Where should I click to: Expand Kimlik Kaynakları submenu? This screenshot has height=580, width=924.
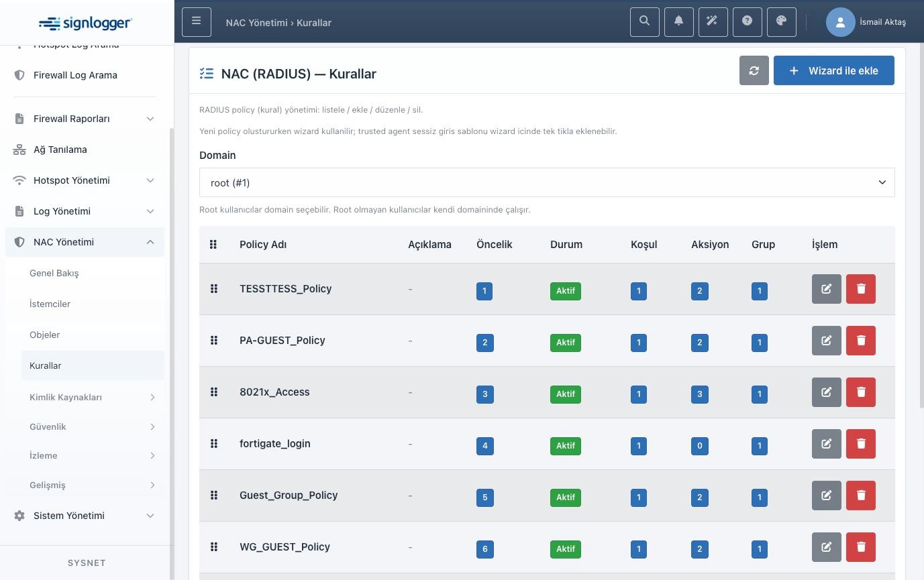tap(93, 397)
